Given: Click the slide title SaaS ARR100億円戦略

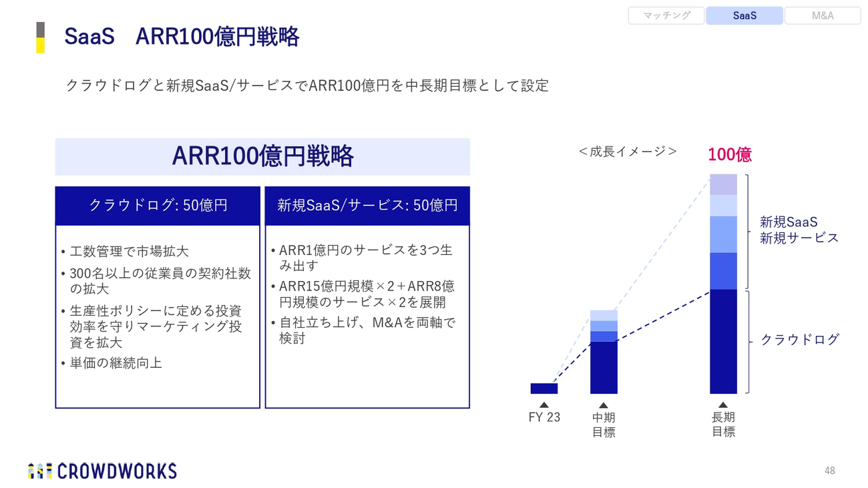Looking at the screenshot, I should tap(182, 37).
